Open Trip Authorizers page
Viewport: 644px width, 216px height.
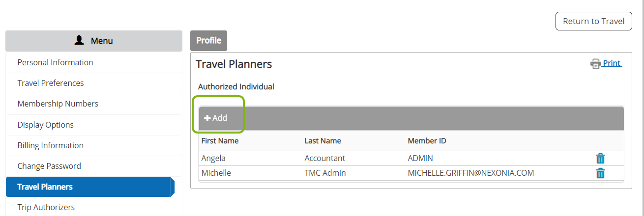pyautogui.click(x=46, y=207)
